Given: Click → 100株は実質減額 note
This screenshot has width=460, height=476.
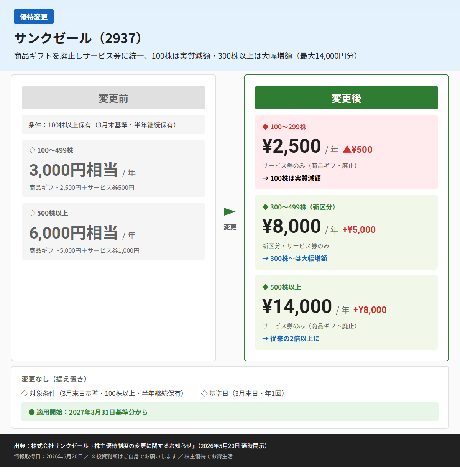Looking at the screenshot, I should coord(292,178).
